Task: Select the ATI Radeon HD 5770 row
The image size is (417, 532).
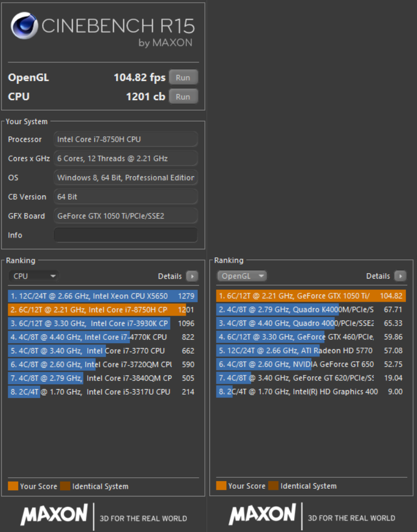Action: pos(311,351)
